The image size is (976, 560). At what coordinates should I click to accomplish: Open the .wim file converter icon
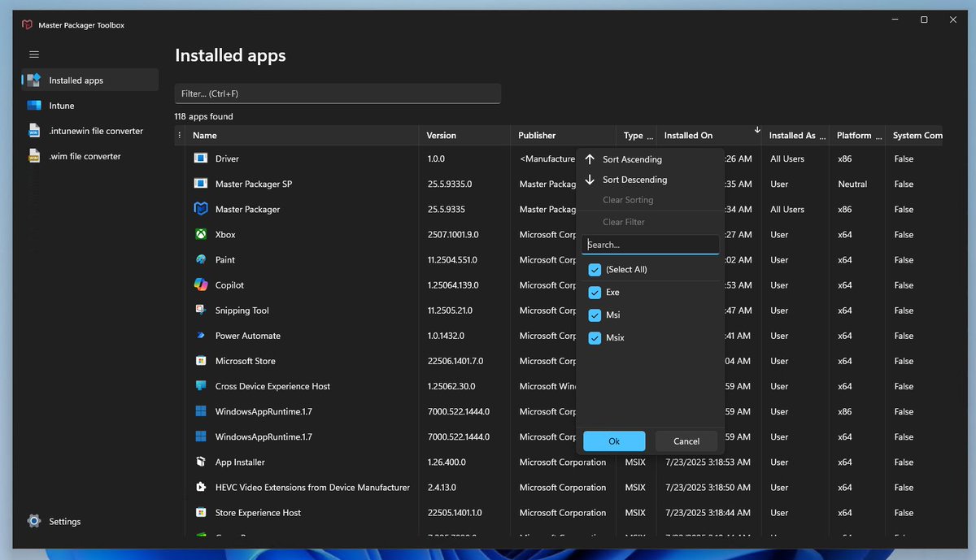click(x=34, y=156)
